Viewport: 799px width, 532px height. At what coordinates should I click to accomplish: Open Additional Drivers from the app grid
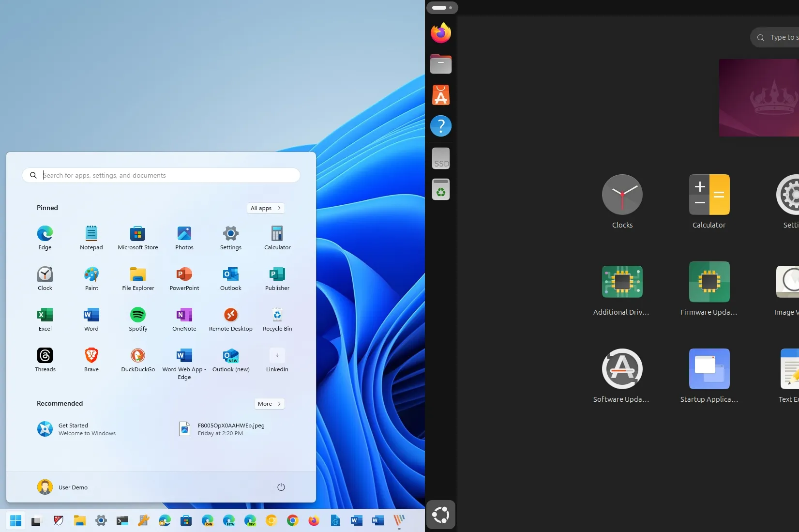[622, 288]
